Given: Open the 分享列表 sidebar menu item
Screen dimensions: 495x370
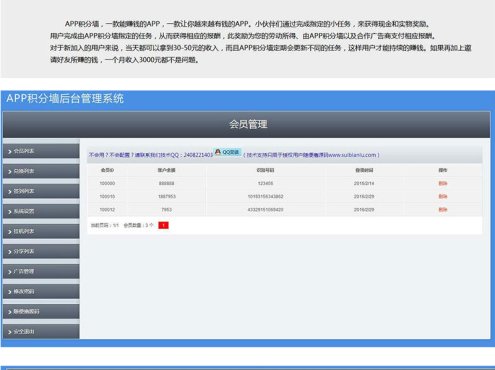Looking at the screenshot, I should [41, 251].
